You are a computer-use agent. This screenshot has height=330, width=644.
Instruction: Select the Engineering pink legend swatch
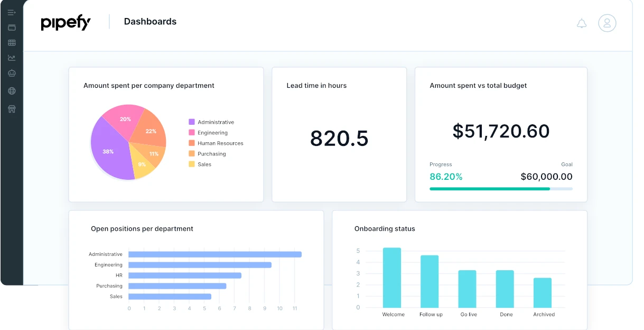click(x=192, y=133)
